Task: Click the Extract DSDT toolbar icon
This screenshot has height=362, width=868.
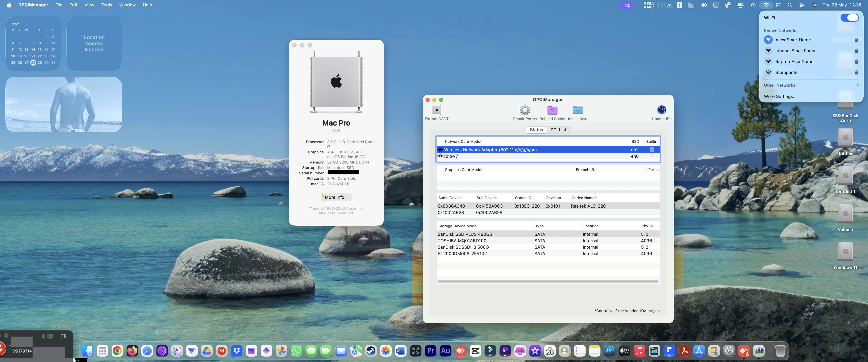Action: tap(436, 110)
